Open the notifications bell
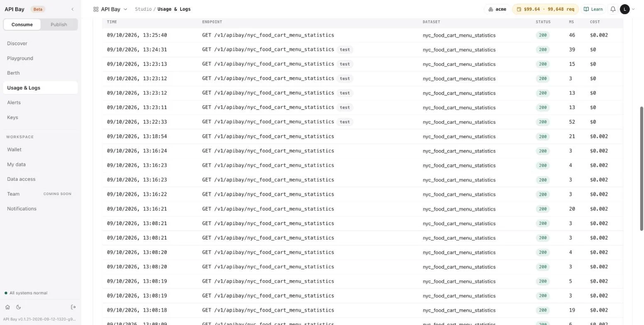 point(613,9)
